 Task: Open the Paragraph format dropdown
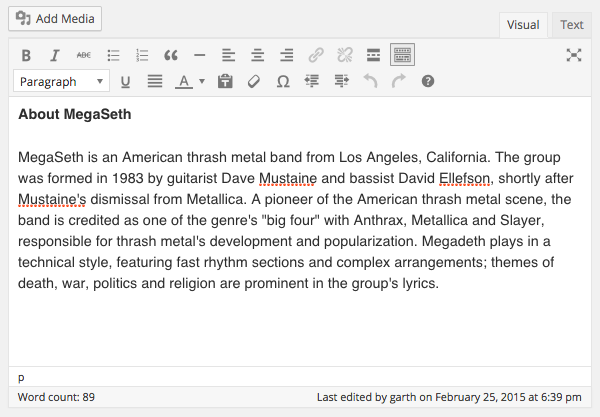click(x=62, y=81)
